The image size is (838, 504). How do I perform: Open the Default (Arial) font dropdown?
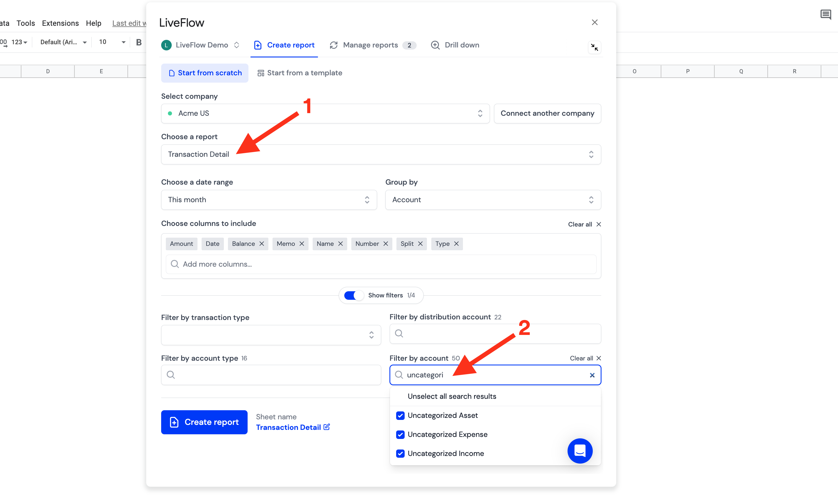(x=63, y=42)
